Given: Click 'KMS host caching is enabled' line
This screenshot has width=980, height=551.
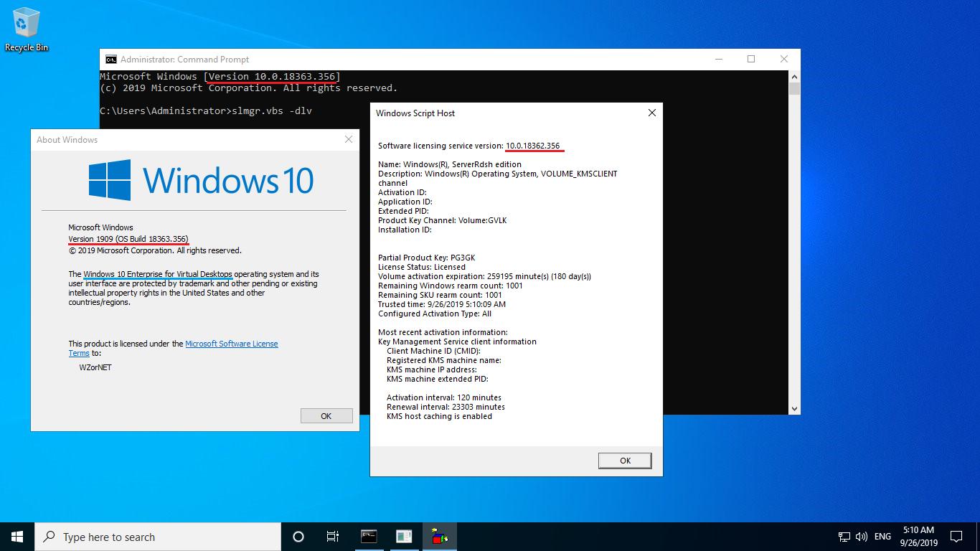Looking at the screenshot, I should 439,416.
